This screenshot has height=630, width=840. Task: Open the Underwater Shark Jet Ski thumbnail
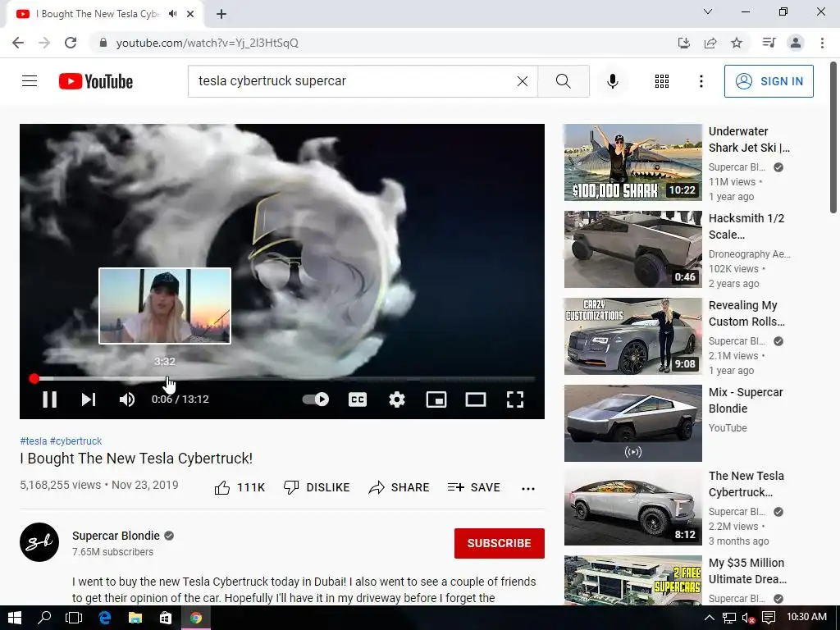click(632, 162)
